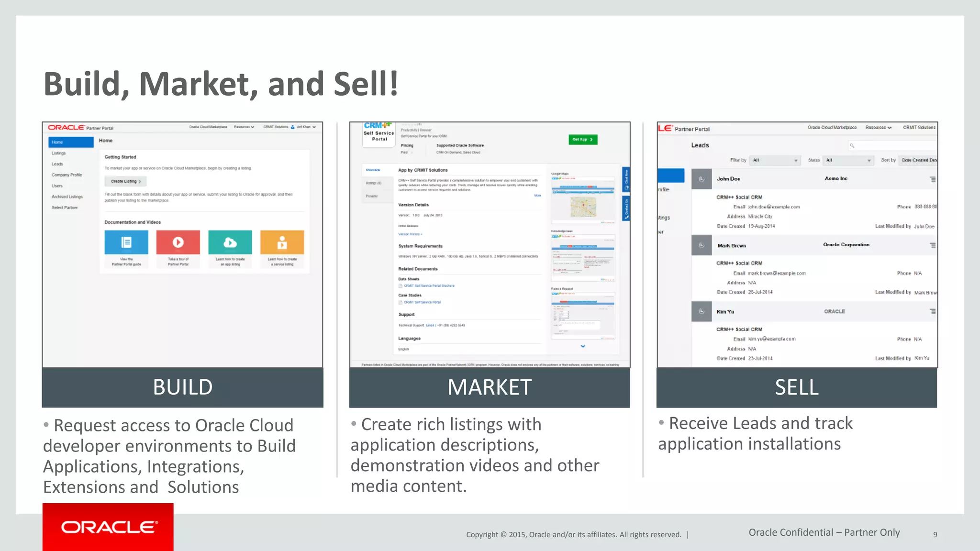Click Oracle Cloud Marketplace link in Build portal
Screen dimensions: 980x551
coord(208,127)
